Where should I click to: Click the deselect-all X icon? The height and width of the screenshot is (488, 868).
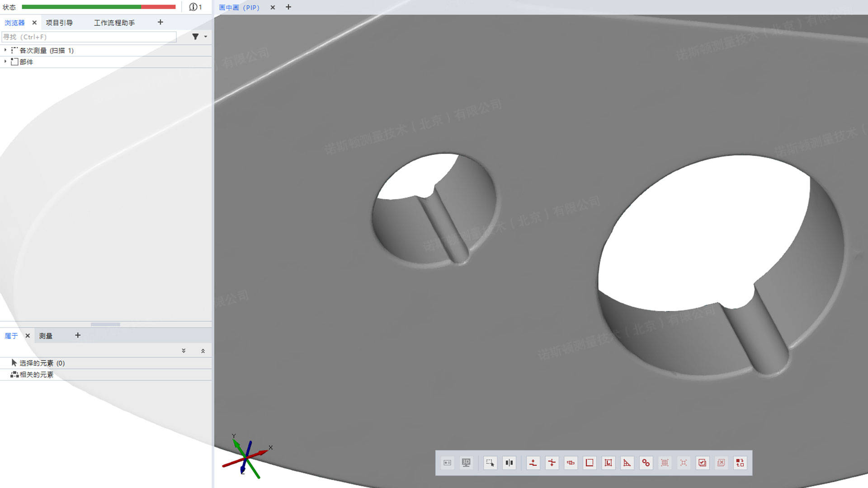coord(721,463)
